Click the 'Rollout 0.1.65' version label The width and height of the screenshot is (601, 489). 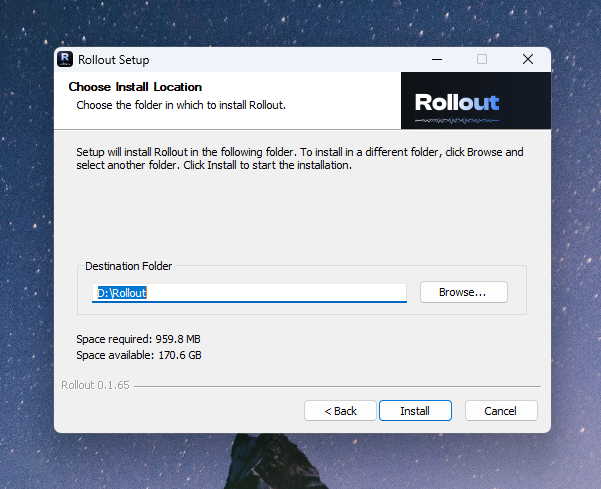(x=95, y=385)
